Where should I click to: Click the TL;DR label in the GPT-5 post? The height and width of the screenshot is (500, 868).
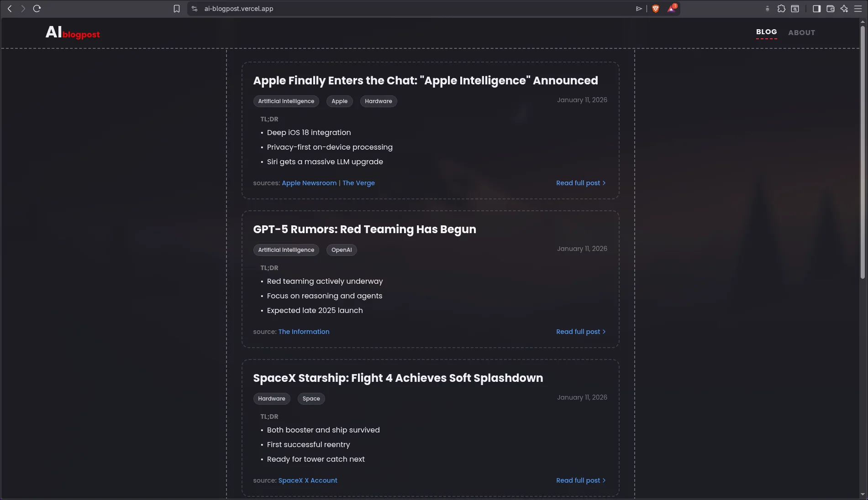click(269, 268)
